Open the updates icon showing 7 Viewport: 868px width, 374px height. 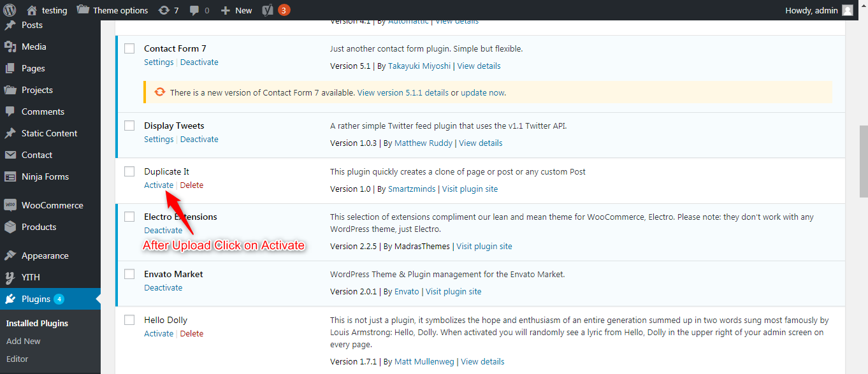click(x=164, y=10)
